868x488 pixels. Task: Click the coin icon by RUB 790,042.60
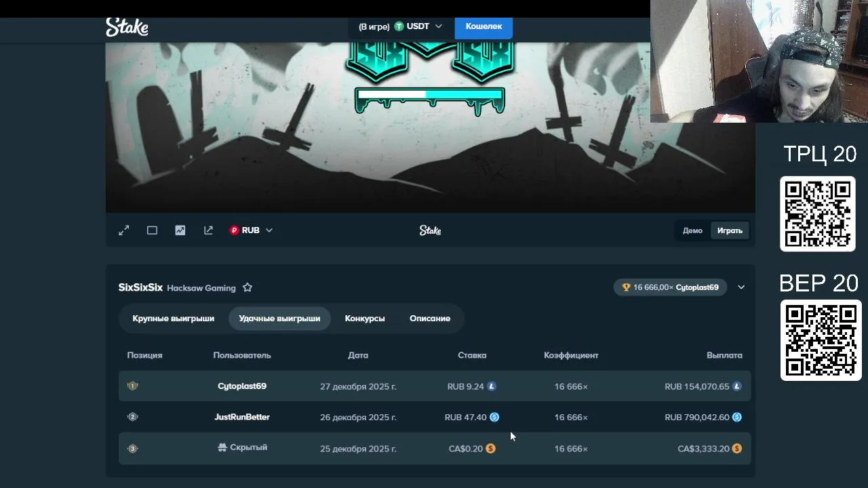737,417
